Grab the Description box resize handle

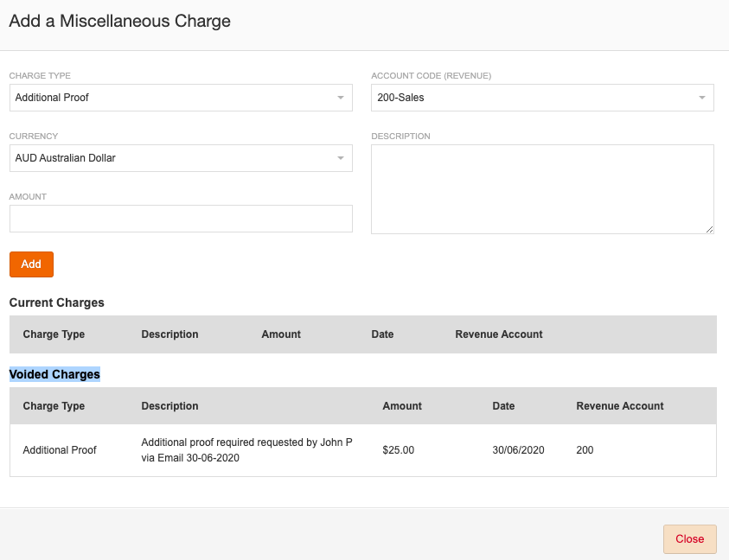(709, 229)
